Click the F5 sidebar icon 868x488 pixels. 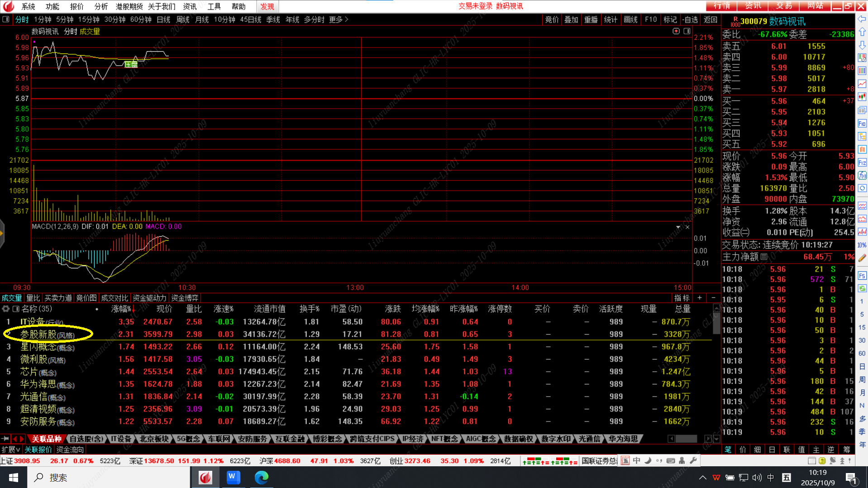(x=862, y=275)
